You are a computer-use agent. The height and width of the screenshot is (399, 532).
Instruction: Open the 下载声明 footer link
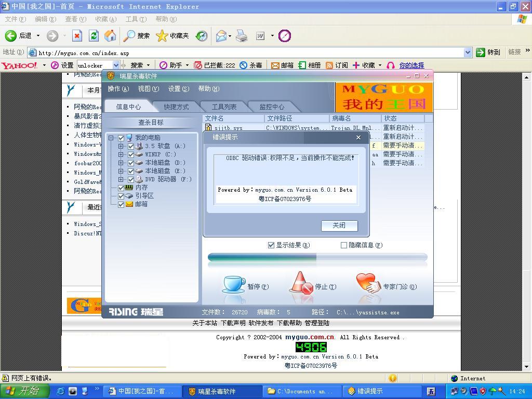233,323
